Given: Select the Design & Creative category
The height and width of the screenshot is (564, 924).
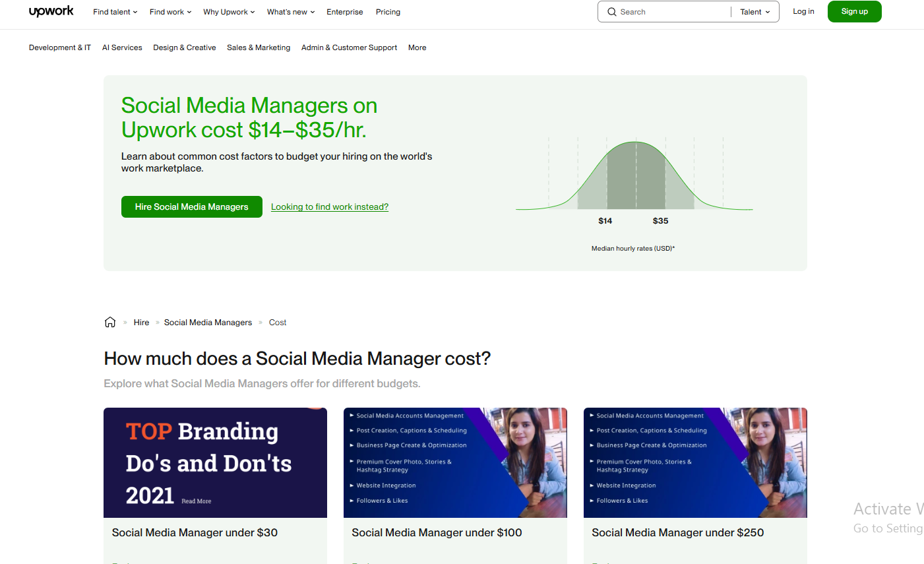Looking at the screenshot, I should [185, 47].
